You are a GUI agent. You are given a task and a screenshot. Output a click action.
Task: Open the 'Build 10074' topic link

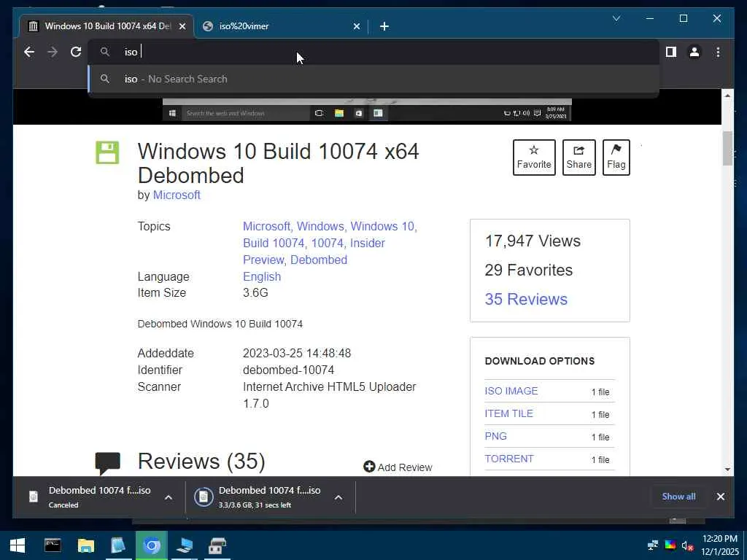(x=274, y=243)
